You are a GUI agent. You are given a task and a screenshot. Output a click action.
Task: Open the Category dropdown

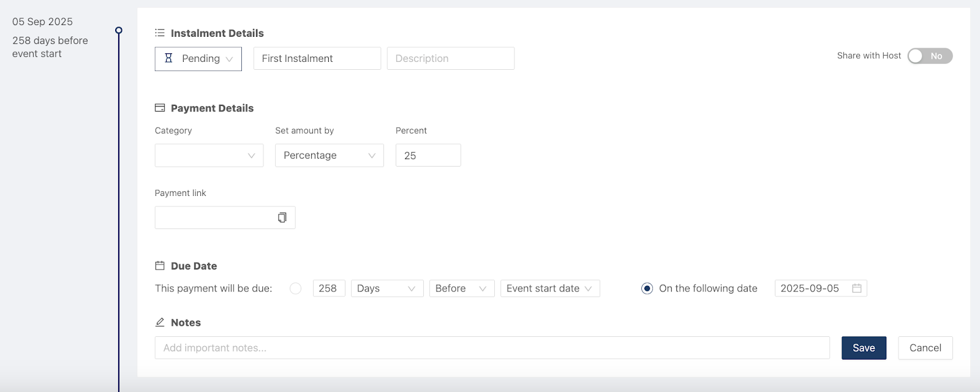click(x=209, y=156)
